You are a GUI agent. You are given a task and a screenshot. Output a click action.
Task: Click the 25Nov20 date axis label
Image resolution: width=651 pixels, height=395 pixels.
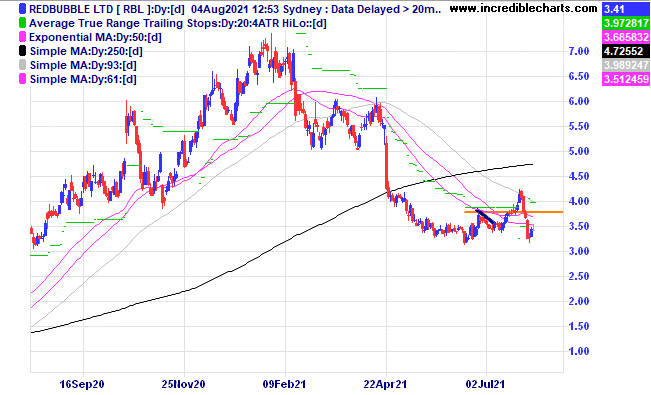click(x=183, y=384)
